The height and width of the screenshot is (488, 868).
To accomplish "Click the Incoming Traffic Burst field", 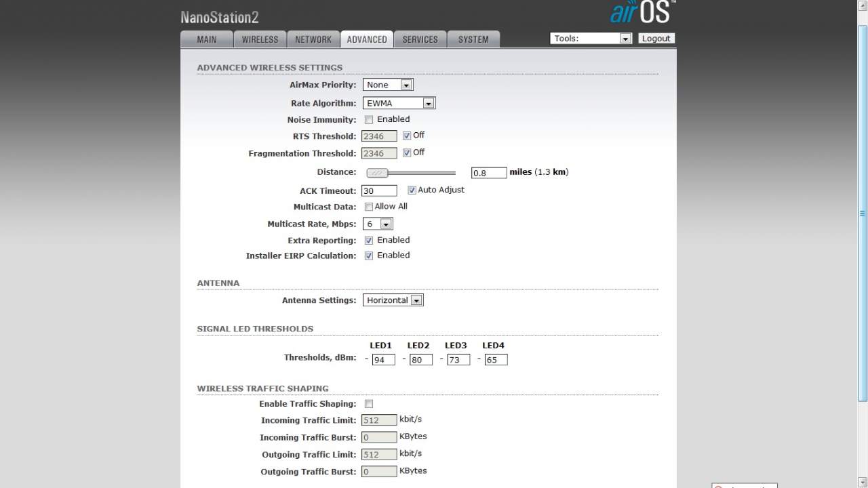I will coord(379,438).
